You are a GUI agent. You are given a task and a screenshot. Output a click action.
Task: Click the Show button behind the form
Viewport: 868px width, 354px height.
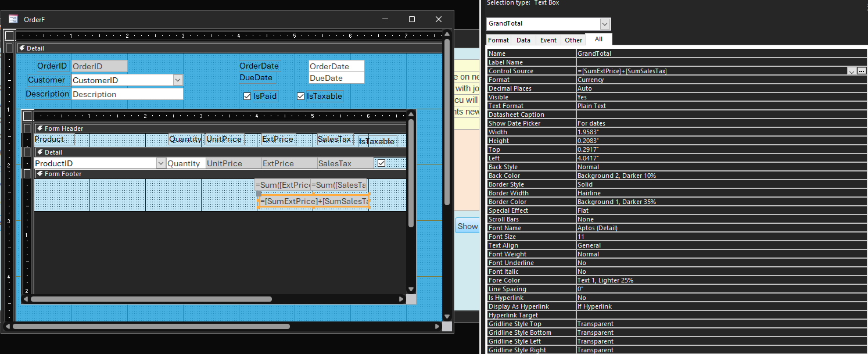click(467, 226)
